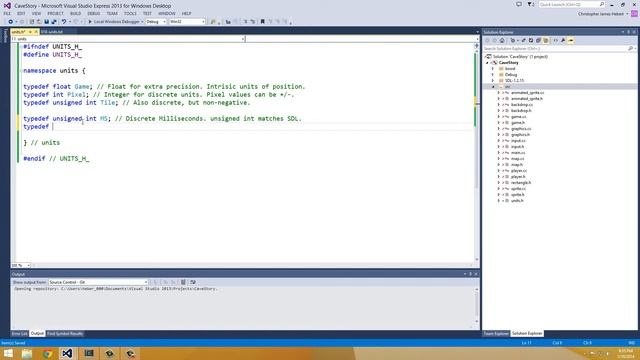
Task: Click the notifications flag icon
Action: point(530,4)
